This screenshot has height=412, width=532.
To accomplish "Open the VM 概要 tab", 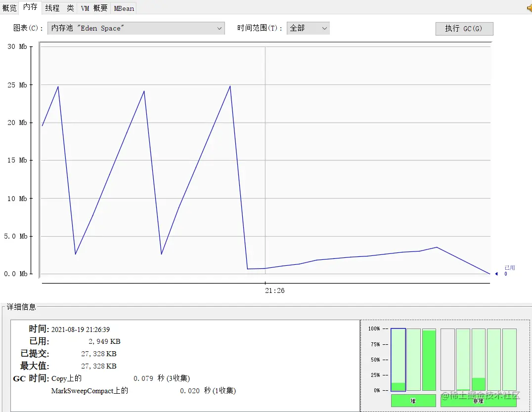I will (x=94, y=8).
